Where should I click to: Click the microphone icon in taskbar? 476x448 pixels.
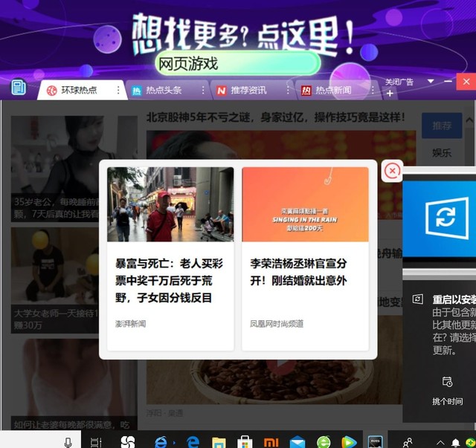[68, 442]
